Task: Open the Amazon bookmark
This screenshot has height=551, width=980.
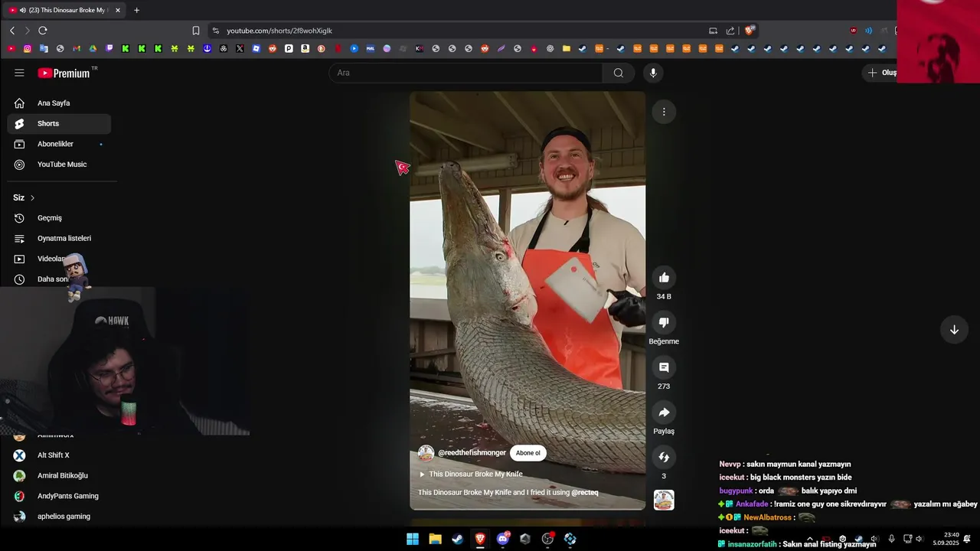Action: click(305, 48)
